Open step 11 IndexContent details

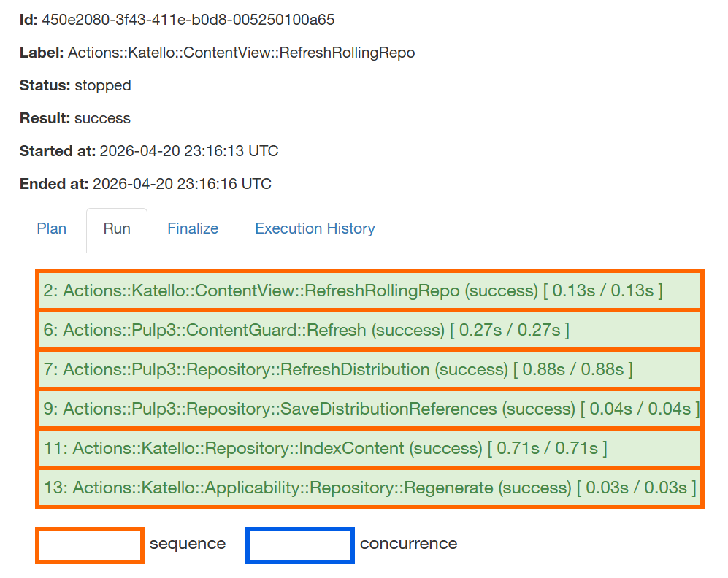point(325,448)
